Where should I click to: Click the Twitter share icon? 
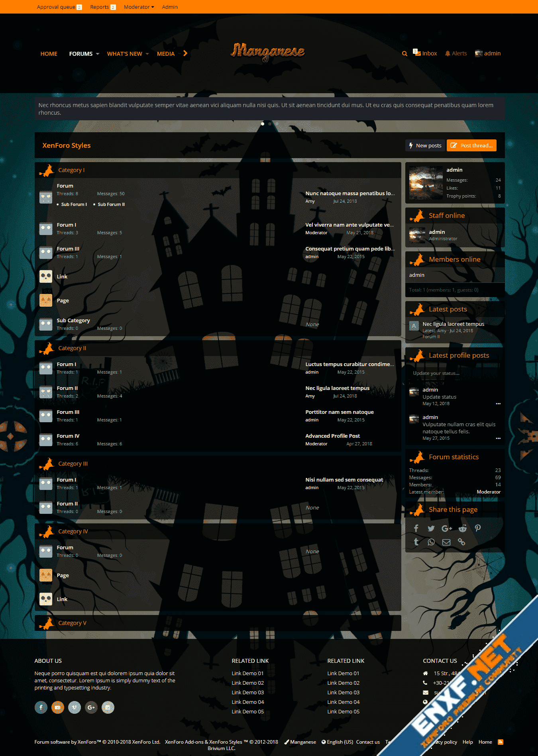point(431,529)
